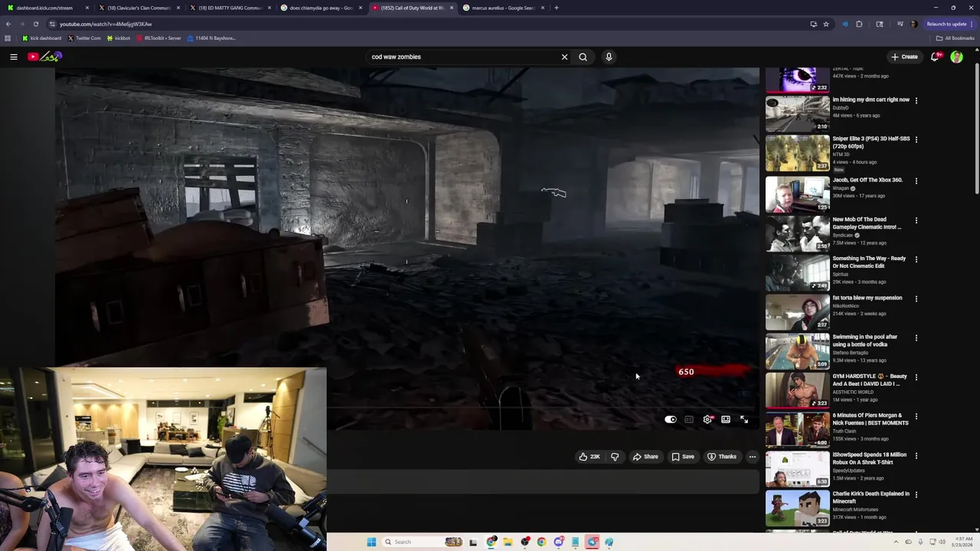Go to the YouTube home logo
The height and width of the screenshot is (551, 980).
coord(44,57)
